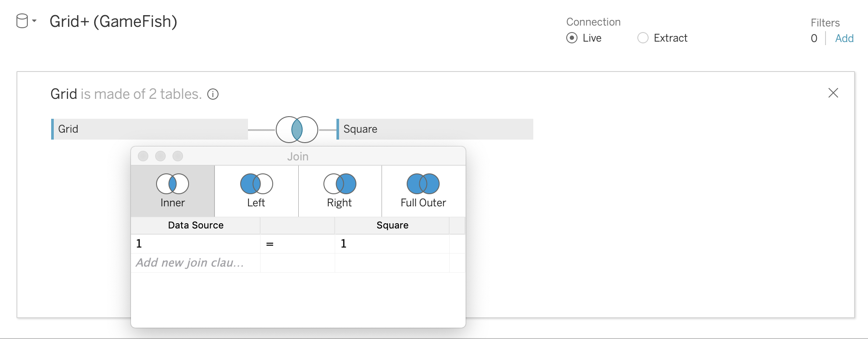Image resolution: width=868 pixels, height=339 pixels.
Task: Select the Live connection option
Action: [572, 38]
